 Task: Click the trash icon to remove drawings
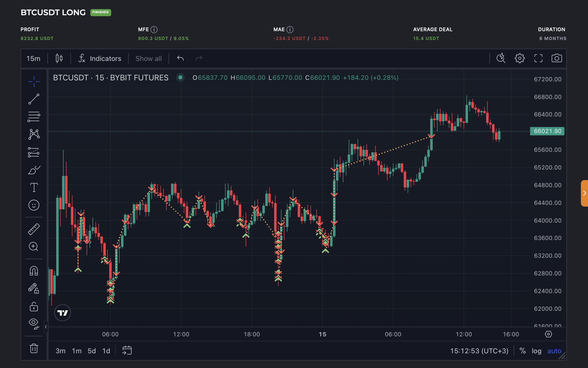(34, 348)
